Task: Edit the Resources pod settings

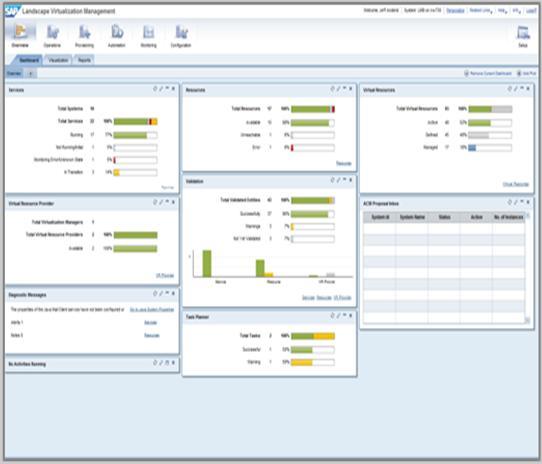Action: pos(338,89)
